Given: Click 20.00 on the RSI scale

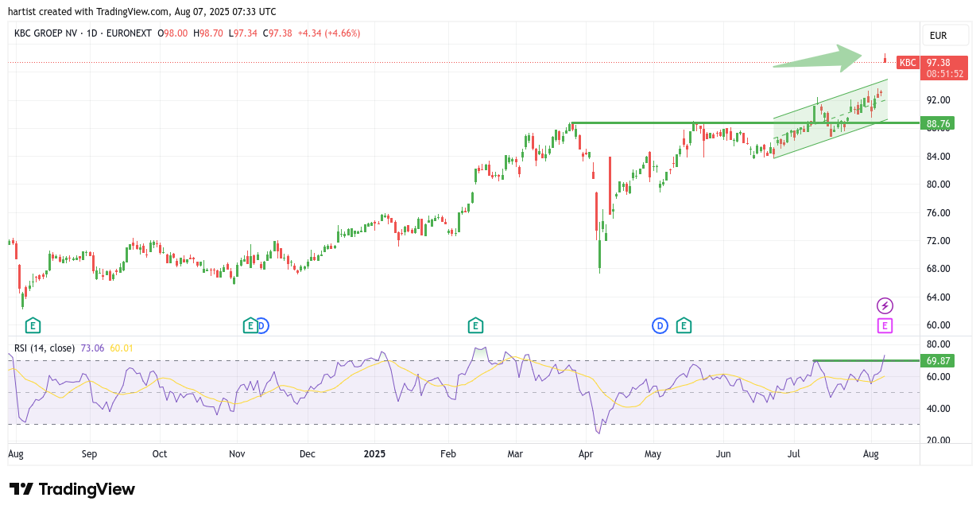Looking at the screenshot, I should [938, 441].
